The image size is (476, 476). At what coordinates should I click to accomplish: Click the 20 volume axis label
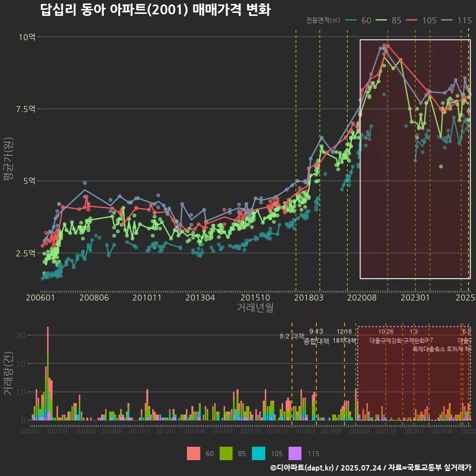pyautogui.click(x=21, y=363)
